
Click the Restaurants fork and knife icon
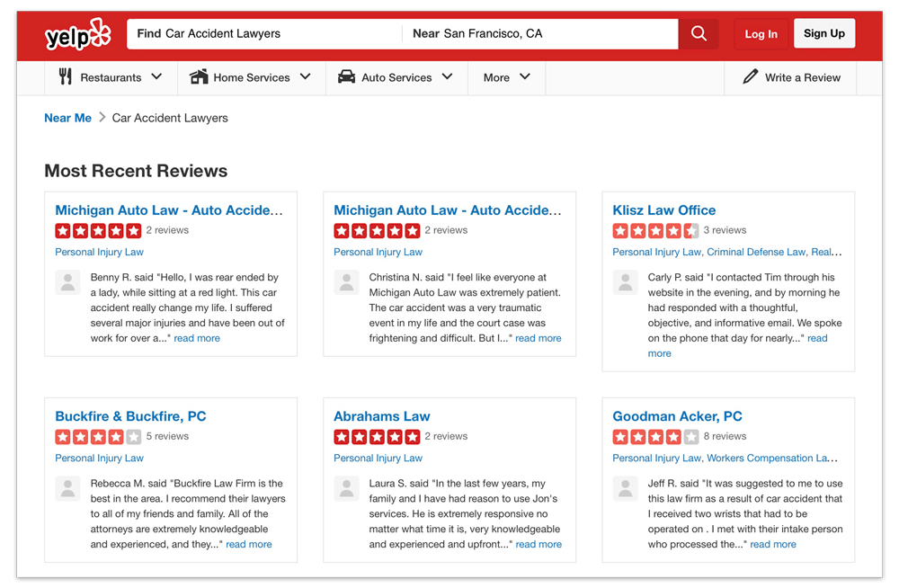coord(66,76)
